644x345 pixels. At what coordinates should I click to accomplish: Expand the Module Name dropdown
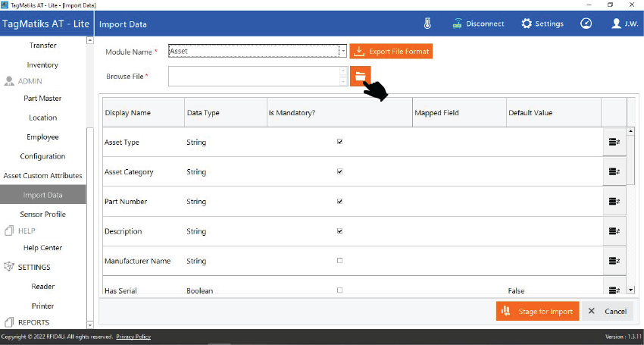click(x=342, y=52)
